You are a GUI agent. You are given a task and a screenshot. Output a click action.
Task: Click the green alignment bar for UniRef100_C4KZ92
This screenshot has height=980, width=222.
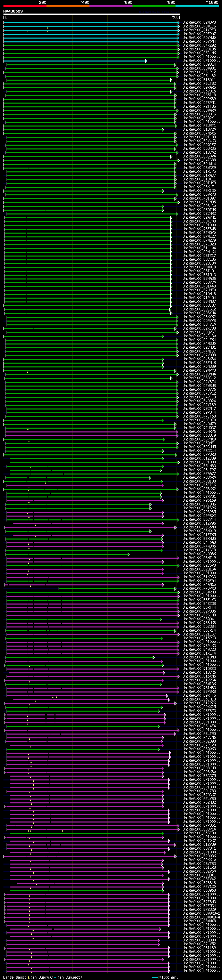click(x=92, y=46)
